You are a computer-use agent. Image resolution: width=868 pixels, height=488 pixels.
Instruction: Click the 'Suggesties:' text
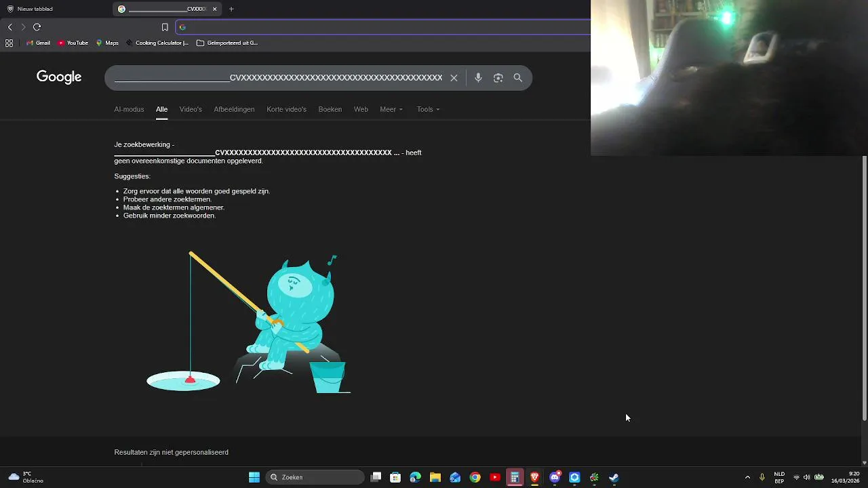tap(132, 176)
